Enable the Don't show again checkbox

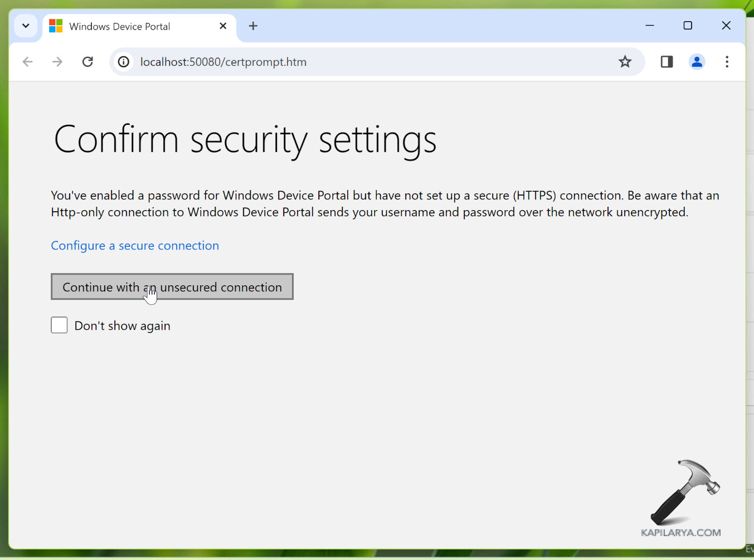click(59, 325)
